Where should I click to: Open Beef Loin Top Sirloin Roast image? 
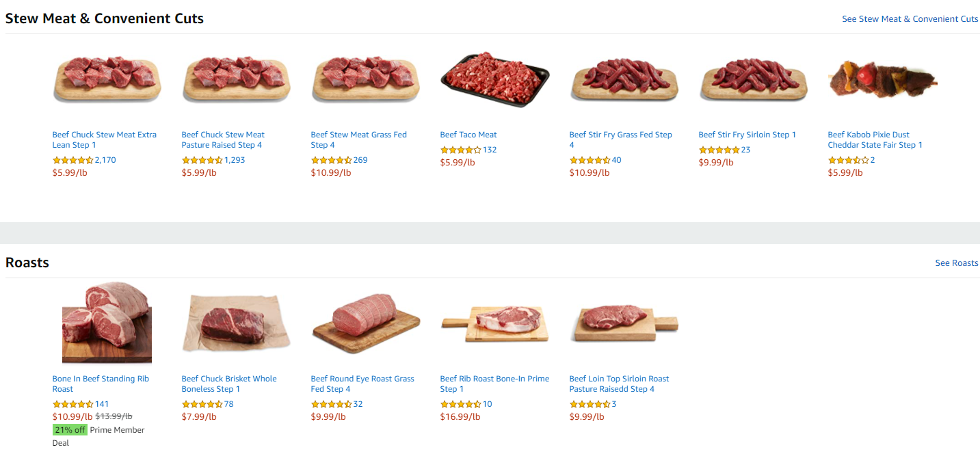click(624, 323)
